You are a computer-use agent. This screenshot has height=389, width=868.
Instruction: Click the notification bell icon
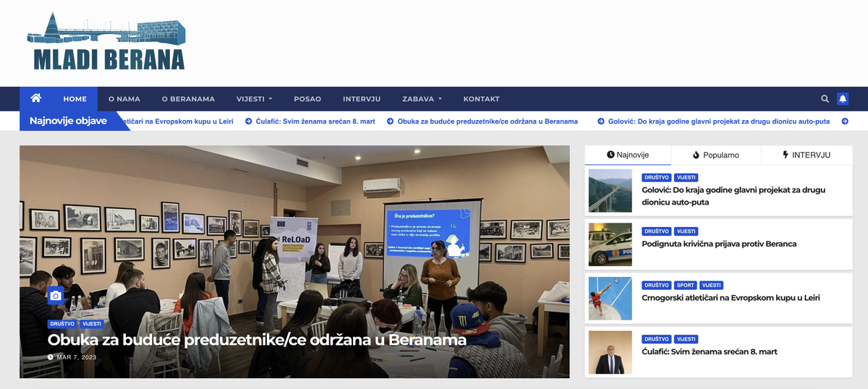pos(843,99)
